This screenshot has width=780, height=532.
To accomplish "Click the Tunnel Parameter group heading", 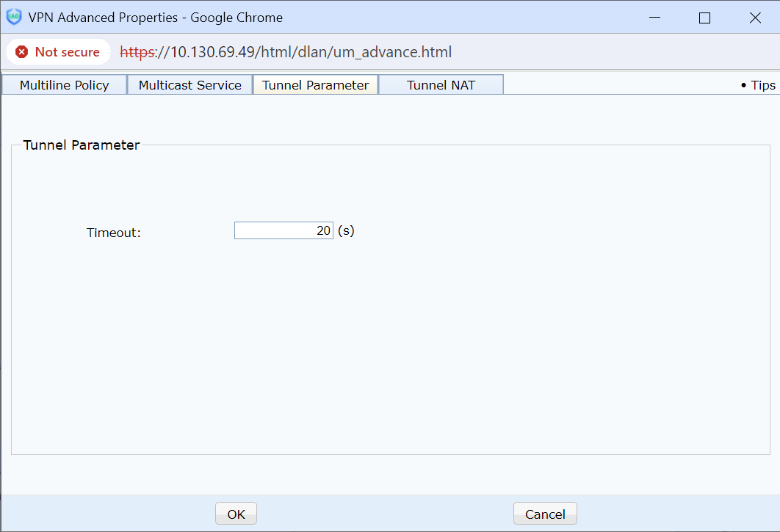I will 82,145.
